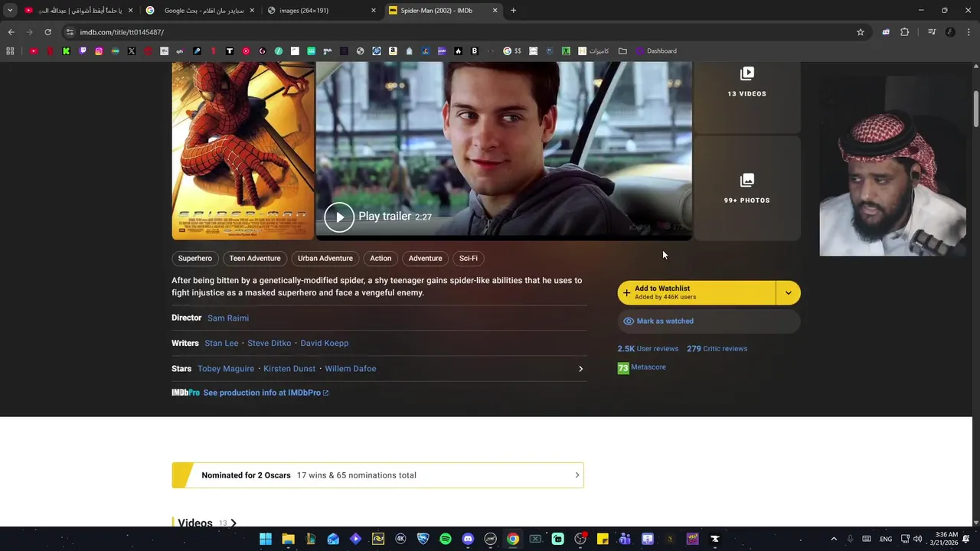
Task: Open Microsoft Teams from the taskbar
Action: (x=625, y=539)
